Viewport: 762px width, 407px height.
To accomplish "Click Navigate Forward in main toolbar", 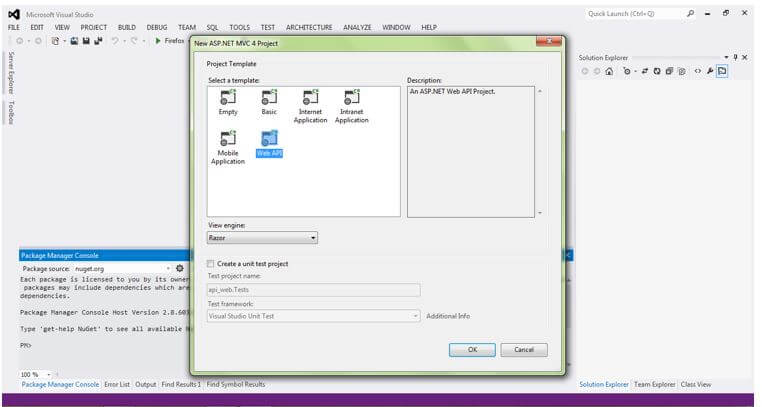I will click(x=38, y=41).
